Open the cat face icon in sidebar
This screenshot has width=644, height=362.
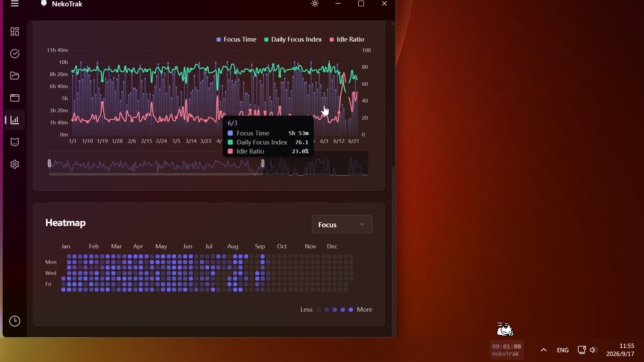coord(15,142)
